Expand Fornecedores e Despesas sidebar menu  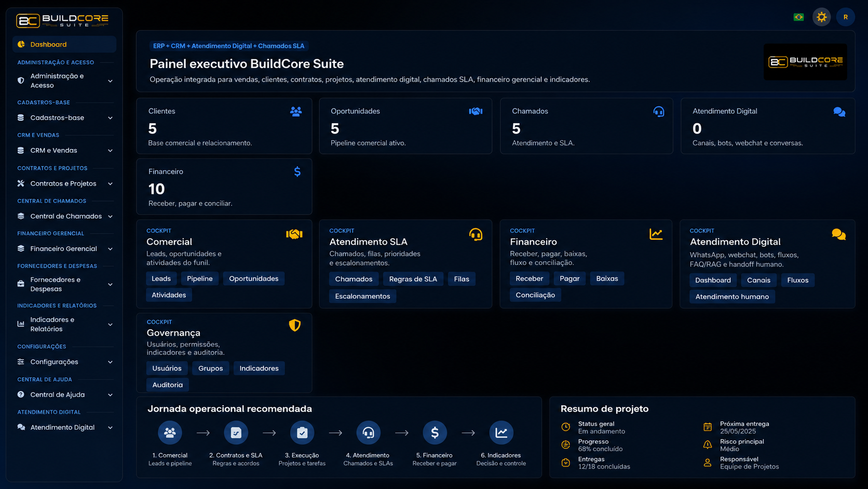64,284
